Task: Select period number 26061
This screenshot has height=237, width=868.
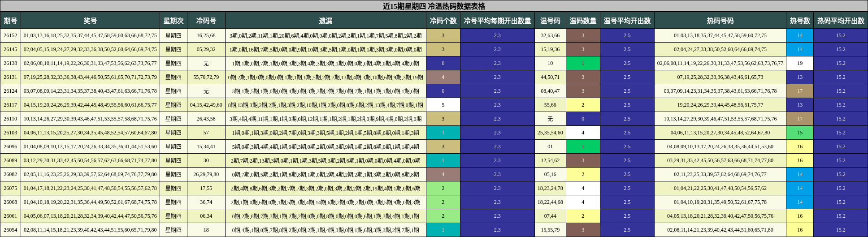Action: 10,216
